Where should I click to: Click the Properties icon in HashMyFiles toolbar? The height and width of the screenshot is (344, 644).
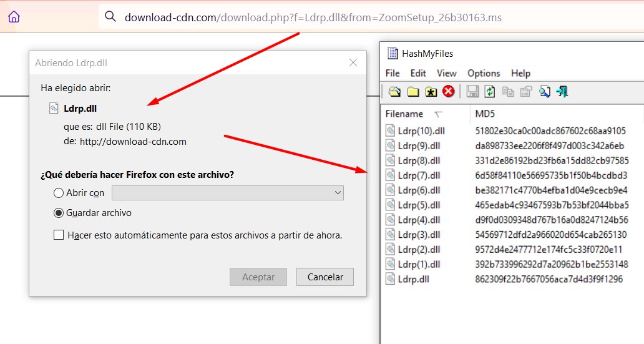525,92
